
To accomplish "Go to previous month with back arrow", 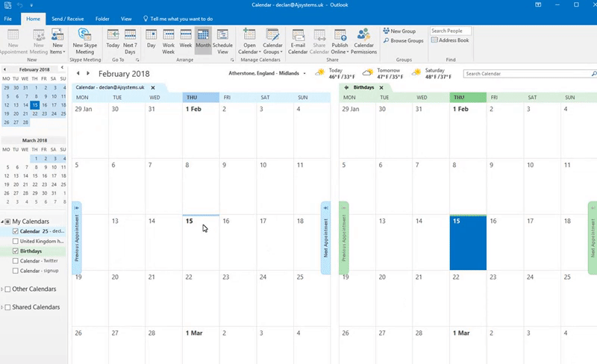I will click(78, 73).
